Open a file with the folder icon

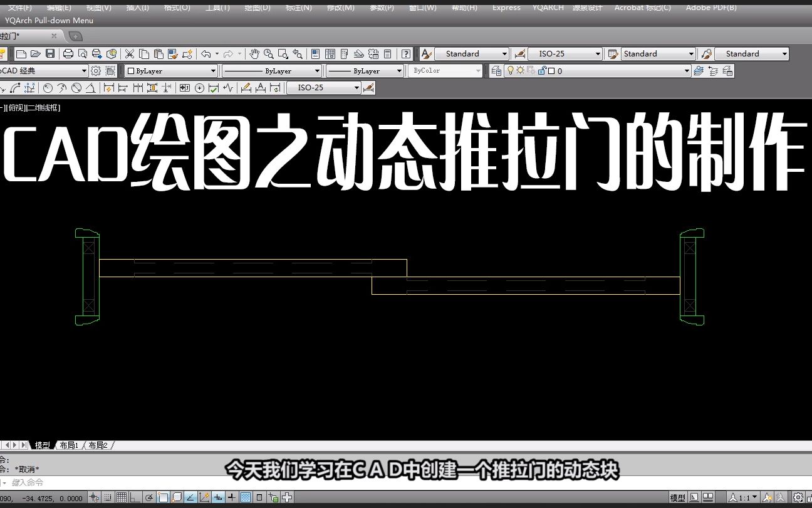(x=36, y=54)
